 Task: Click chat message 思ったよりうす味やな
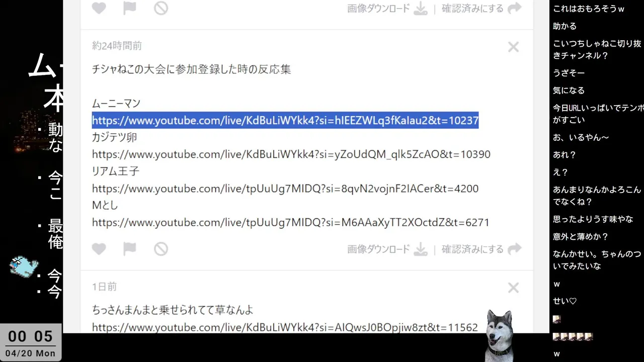click(593, 219)
